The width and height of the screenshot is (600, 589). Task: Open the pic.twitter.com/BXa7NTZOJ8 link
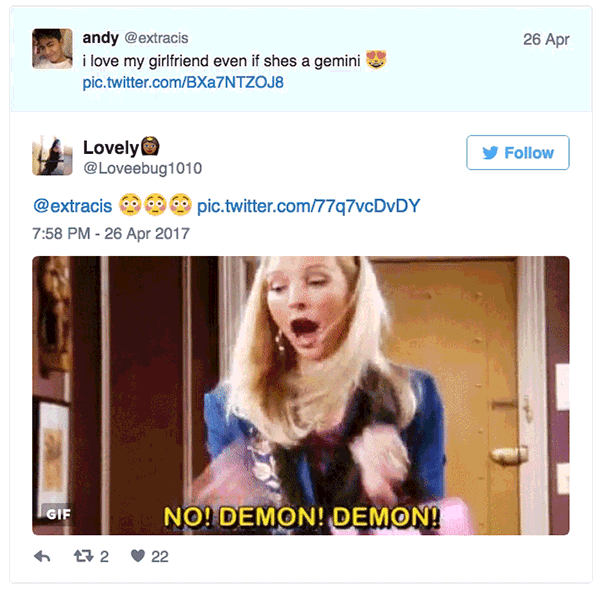click(183, 83)
